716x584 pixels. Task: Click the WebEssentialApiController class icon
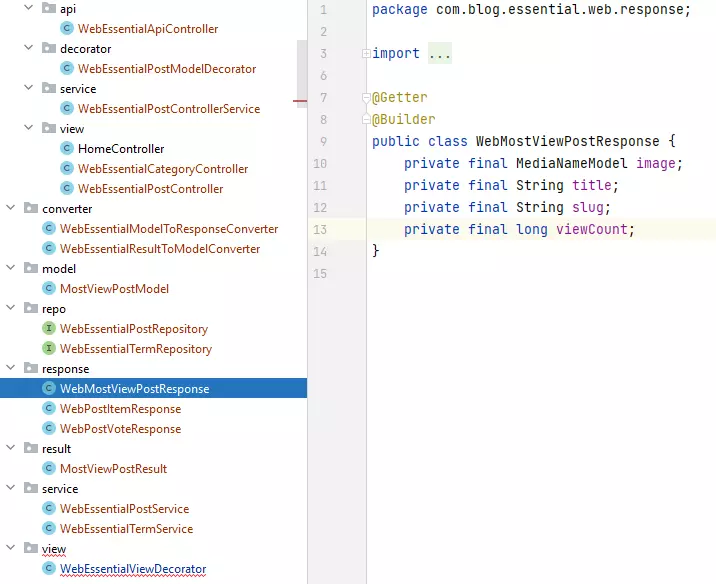pyautogui.click(x=67, y=29)
